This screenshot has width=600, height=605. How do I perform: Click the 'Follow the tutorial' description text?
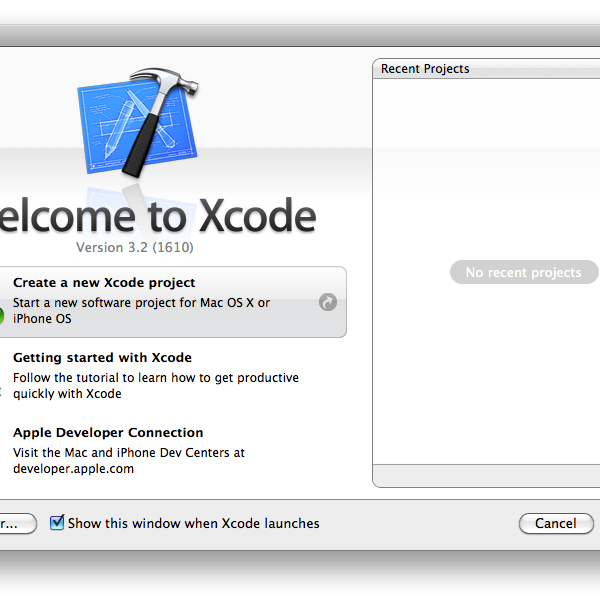(x=155, y=378)
